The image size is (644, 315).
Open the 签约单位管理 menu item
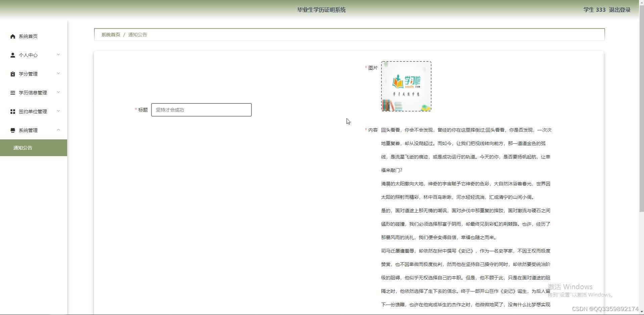tap(34, 111)
